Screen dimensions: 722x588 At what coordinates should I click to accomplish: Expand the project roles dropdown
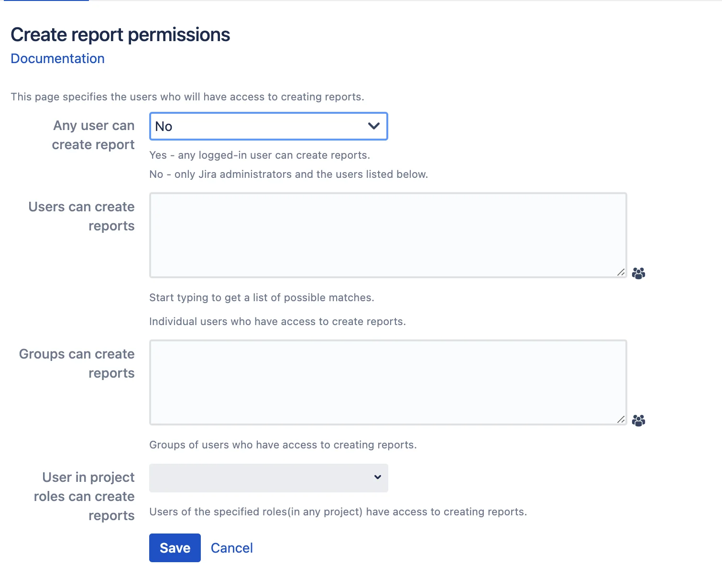268,478
